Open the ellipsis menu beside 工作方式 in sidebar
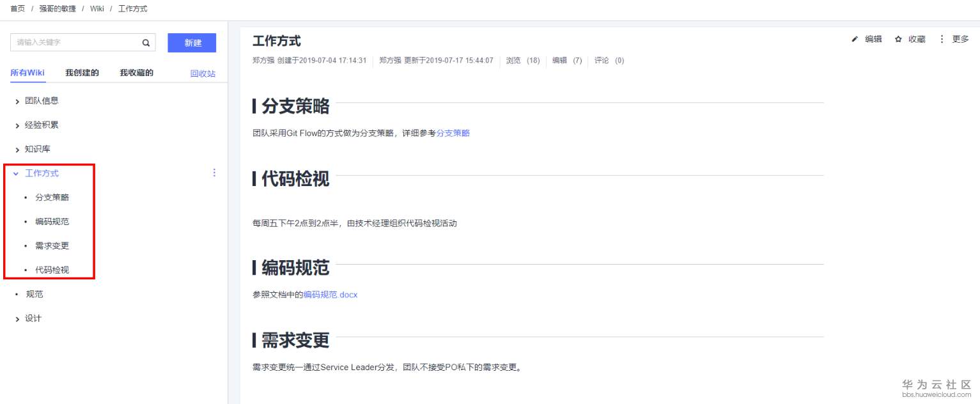Viewport: 980px width, 404px height. [214, 172]
